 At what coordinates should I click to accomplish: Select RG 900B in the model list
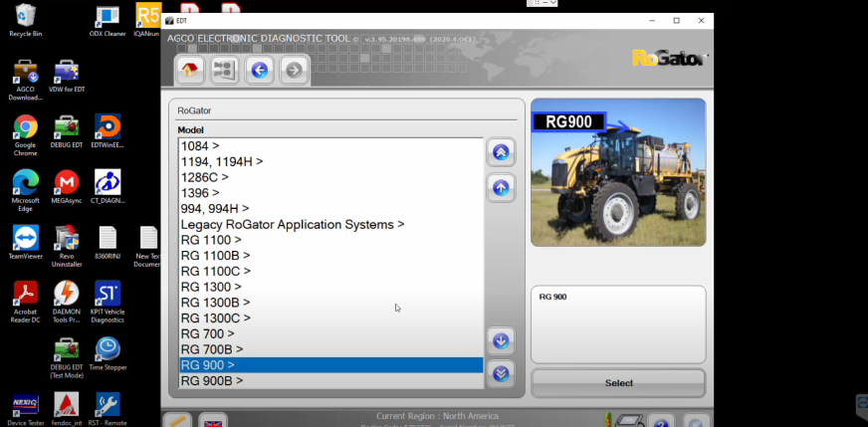click(211, 381)
